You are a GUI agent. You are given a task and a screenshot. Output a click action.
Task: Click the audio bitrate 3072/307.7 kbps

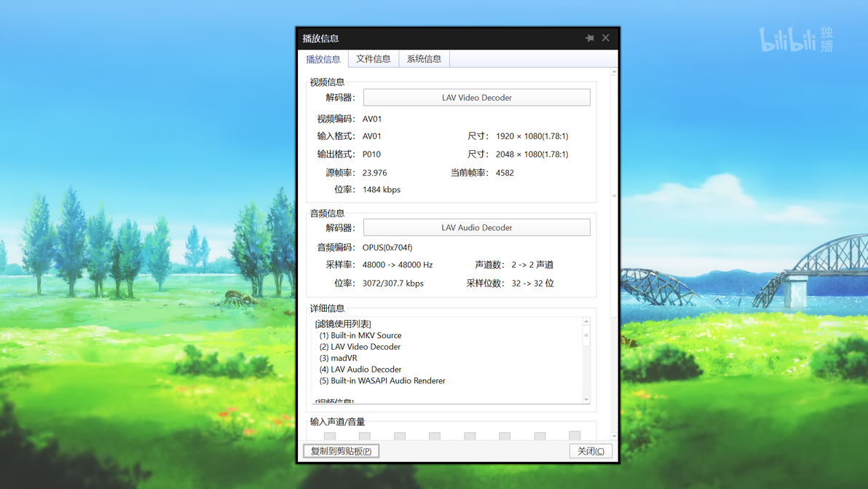(393, 283)
